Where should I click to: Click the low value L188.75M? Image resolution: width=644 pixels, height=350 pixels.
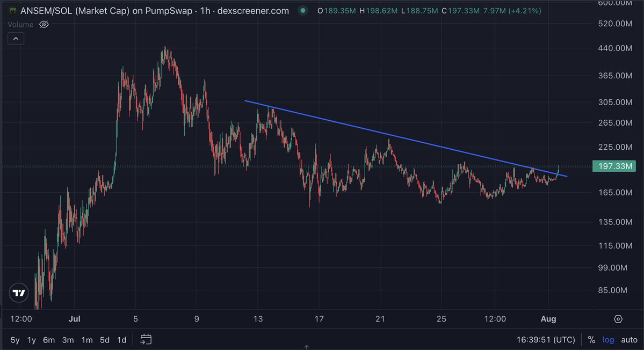[x=419, y=11]
